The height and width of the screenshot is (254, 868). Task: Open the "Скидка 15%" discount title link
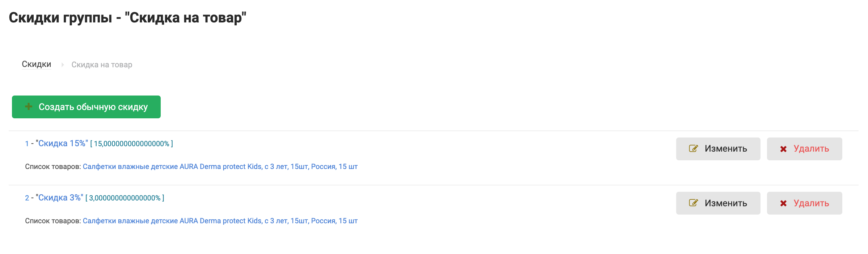(x=62, y=144)
